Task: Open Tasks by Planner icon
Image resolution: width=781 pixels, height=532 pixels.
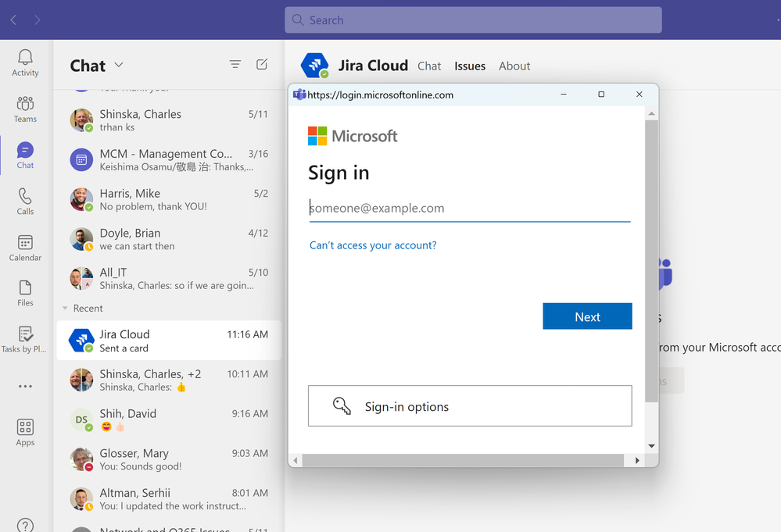Action: click(x=24, y=339)
